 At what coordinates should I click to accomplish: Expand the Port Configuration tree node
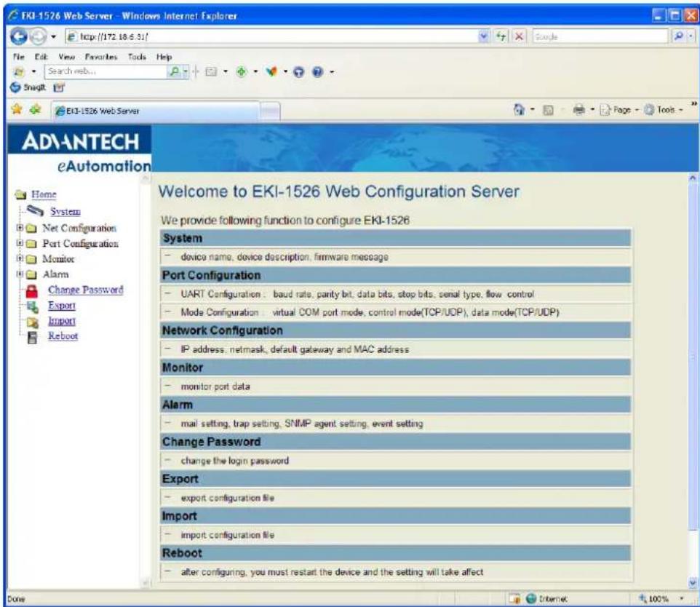19,243
